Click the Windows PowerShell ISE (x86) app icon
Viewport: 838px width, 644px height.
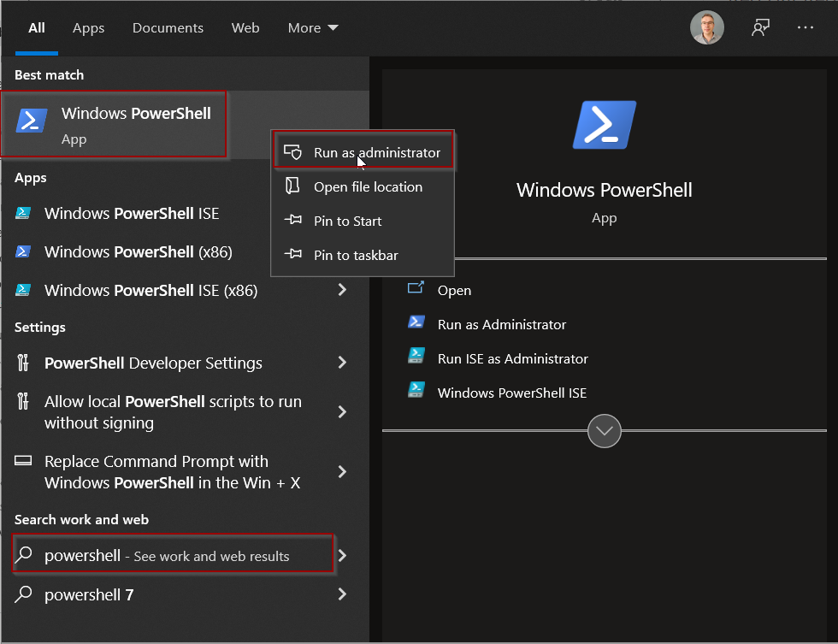(22, 290)
